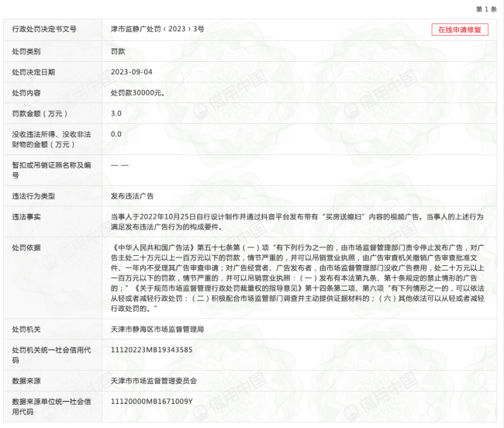Select the fine amount value 3.0
The image size is (504, 428).
116,113
